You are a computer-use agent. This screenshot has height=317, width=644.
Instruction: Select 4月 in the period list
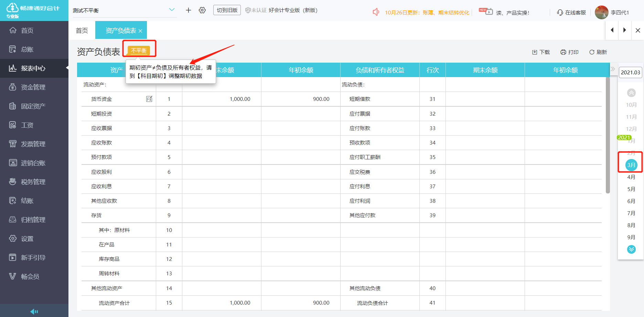click(631, 177)
